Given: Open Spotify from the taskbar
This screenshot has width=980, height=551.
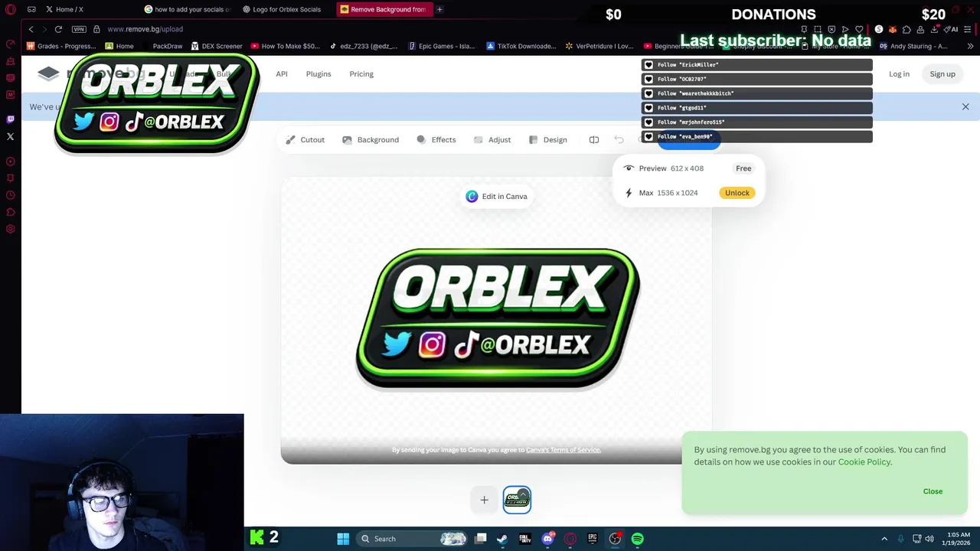Looking at the screenshot, I should point(638,539).
